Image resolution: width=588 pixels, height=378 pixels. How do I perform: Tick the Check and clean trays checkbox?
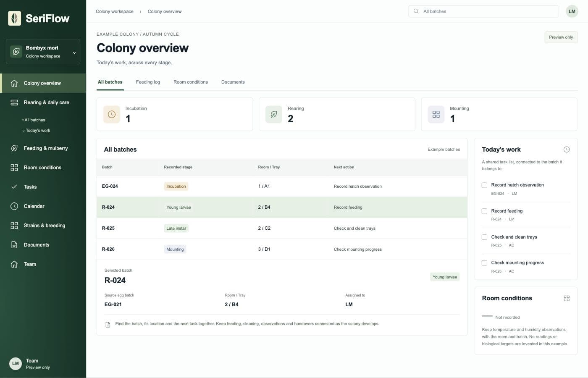[484, 237]
